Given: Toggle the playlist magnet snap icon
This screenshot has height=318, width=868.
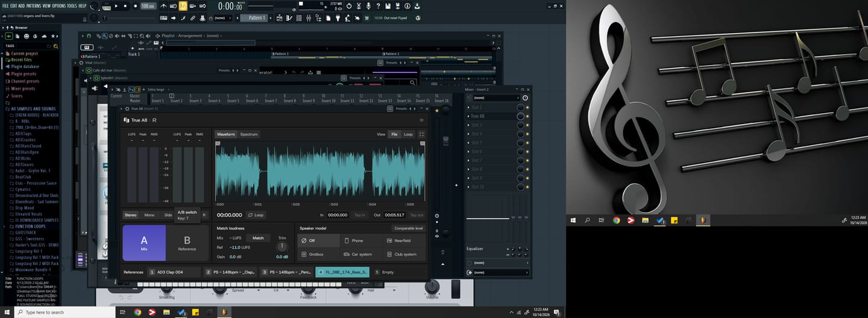Looking at the screenshot, I should point(89,36).
